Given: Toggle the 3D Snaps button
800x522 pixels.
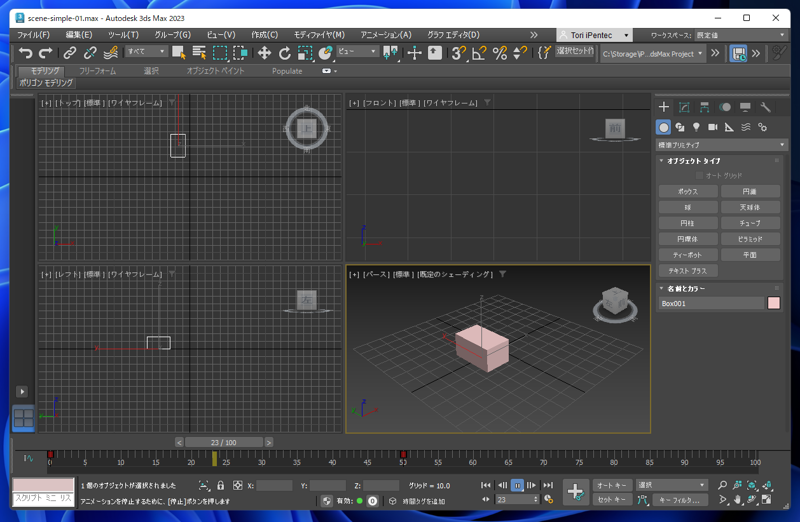Looking at the screenshot, I should [x=458, y=53].
